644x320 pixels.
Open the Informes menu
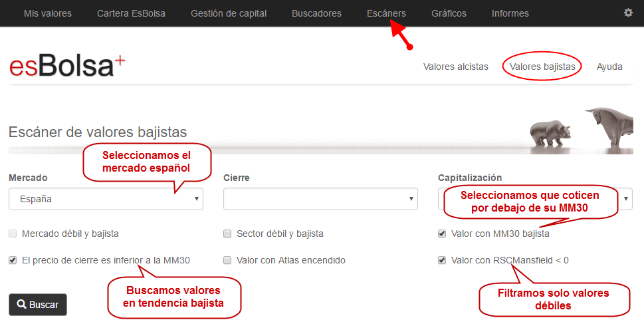[x=510, y=13]
